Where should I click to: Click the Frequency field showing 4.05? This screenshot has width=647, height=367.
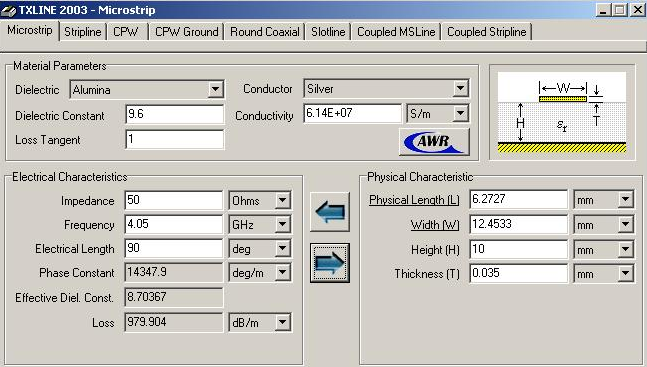click(x=174, y=224)
